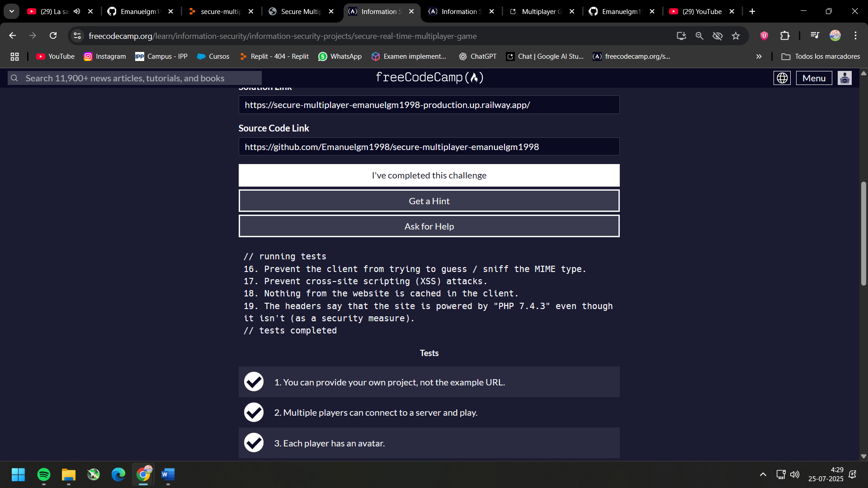Click the page vertical scrollbar thumb
868x488 pixels.
[863, 233]
